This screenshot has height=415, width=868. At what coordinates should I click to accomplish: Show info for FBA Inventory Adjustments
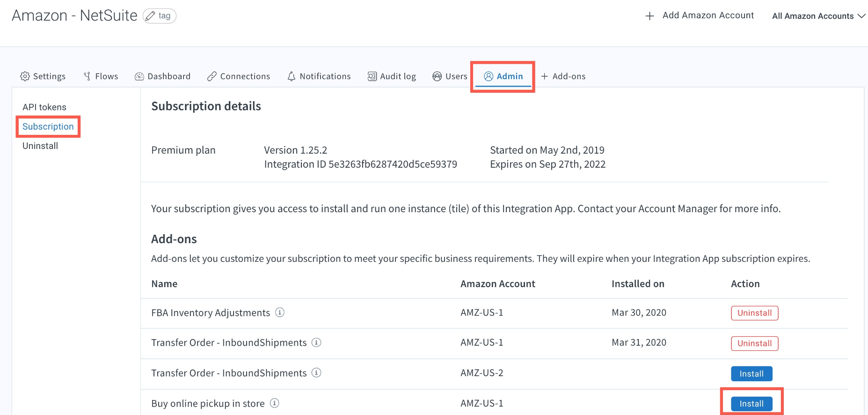[x=280, y=312]
